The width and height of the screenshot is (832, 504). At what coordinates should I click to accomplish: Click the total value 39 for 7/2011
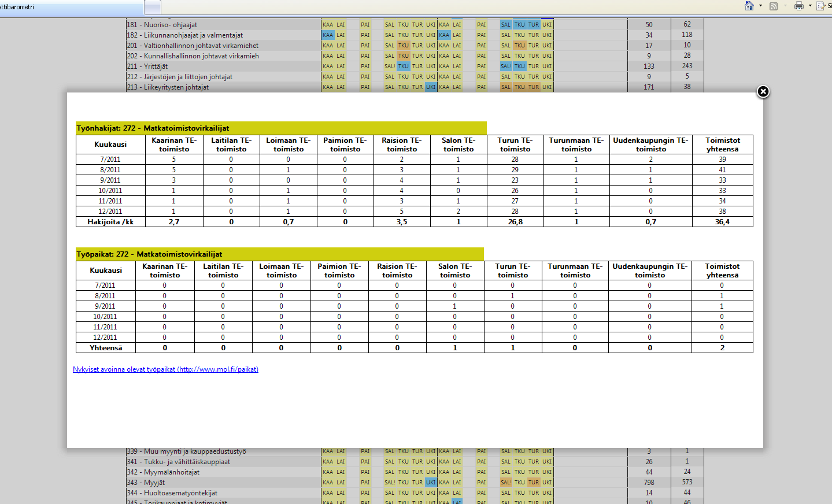pyautogui.click(x=723, y=160)
